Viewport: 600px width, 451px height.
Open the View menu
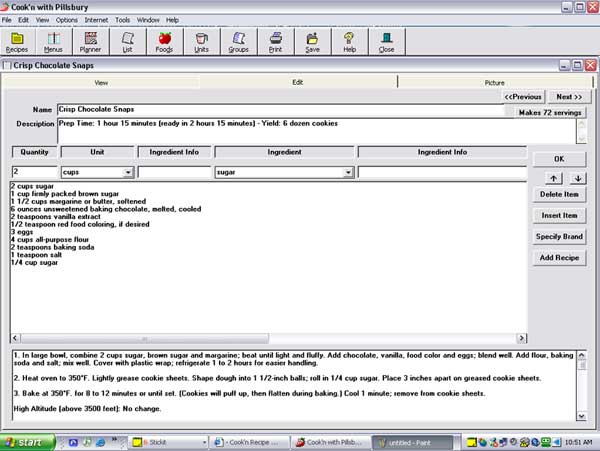pos(42,20)
